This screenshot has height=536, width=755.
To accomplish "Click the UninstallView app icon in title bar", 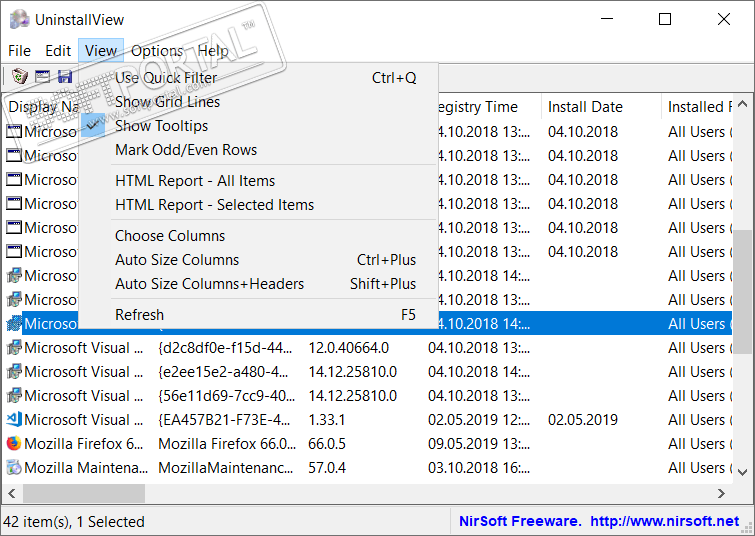I will (x=18, y=19).
